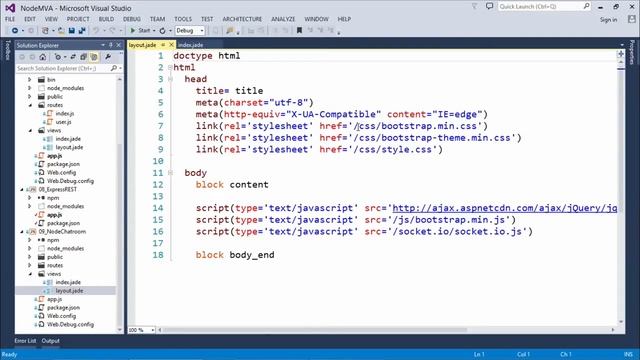This screenshot has width=640, height=360.
Task: Open Solution Explorer window position dropdown arrow
Action: [x=103, y=45]
